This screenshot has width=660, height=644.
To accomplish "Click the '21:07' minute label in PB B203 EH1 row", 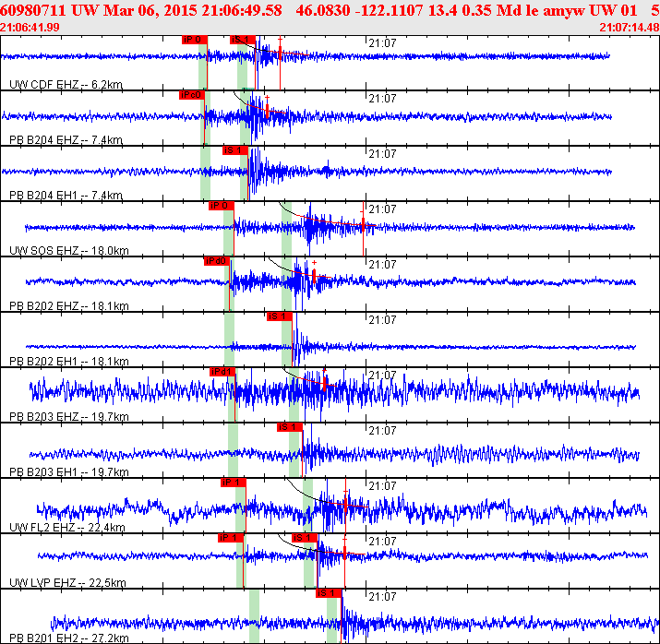I will coord(382,431).
